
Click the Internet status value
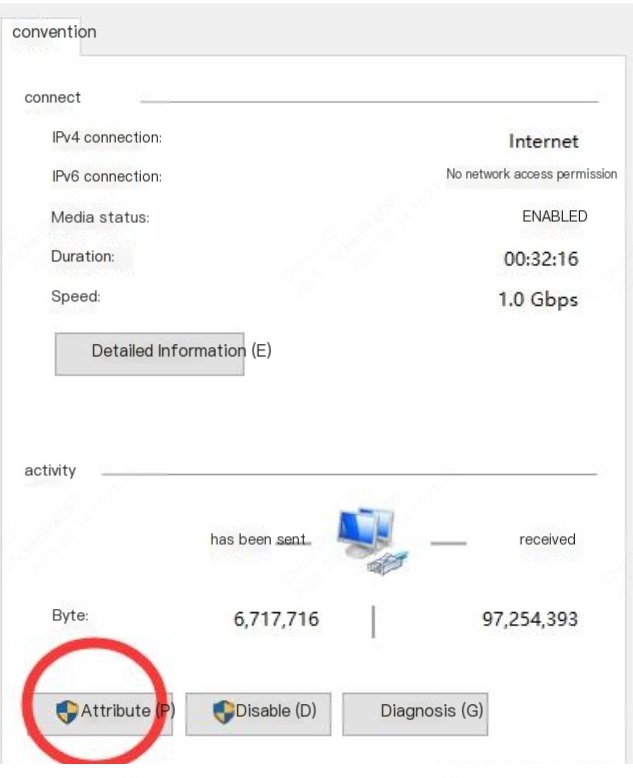pos(543,142)
